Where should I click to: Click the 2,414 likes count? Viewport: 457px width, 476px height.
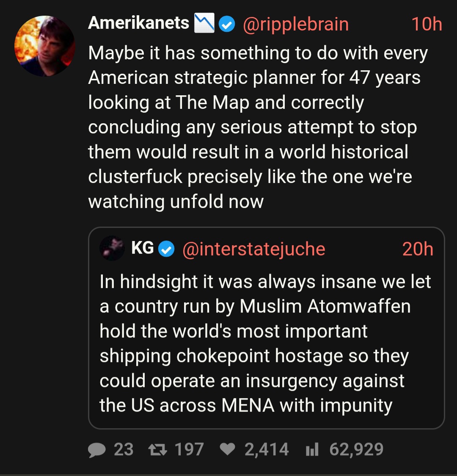click(267, 450)
